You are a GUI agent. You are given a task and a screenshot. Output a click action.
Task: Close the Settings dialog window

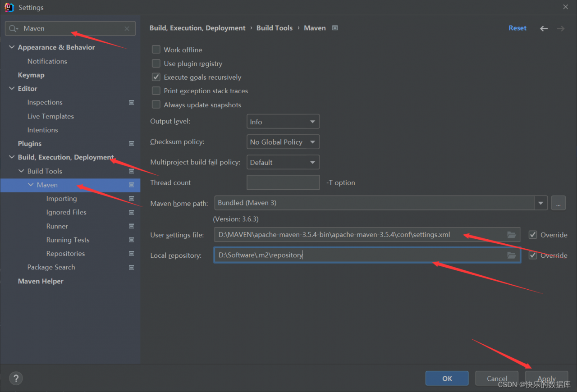coord(565,7)
